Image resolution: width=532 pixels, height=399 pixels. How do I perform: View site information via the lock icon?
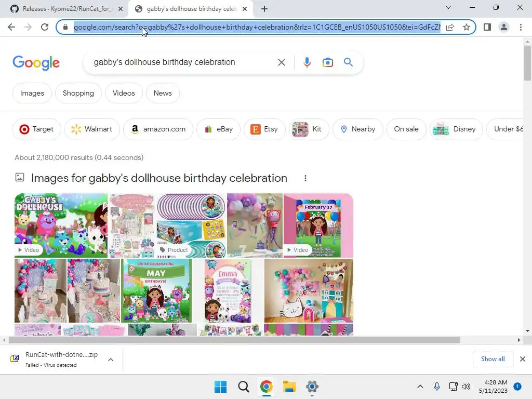[65, 27]
